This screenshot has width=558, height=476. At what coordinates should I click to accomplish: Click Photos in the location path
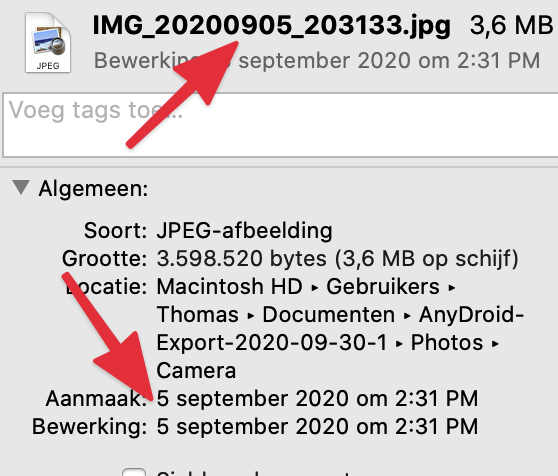pos(447,343)
